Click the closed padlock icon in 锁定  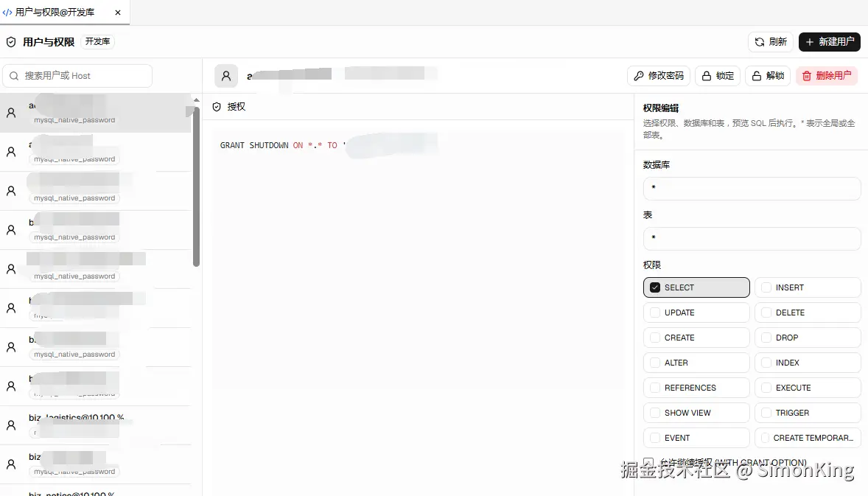pyautogui.click(x=707, y=76)
